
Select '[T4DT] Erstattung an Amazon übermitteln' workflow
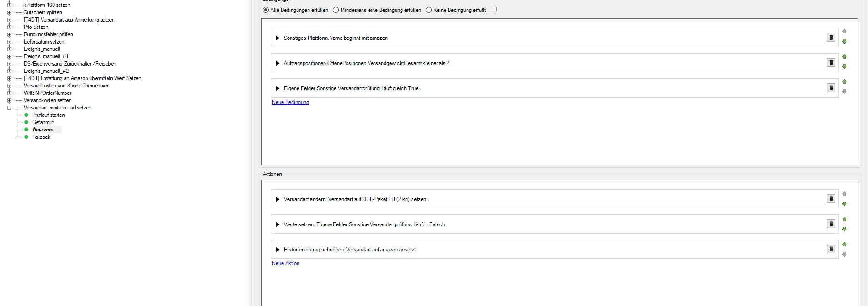coord(82,78)
